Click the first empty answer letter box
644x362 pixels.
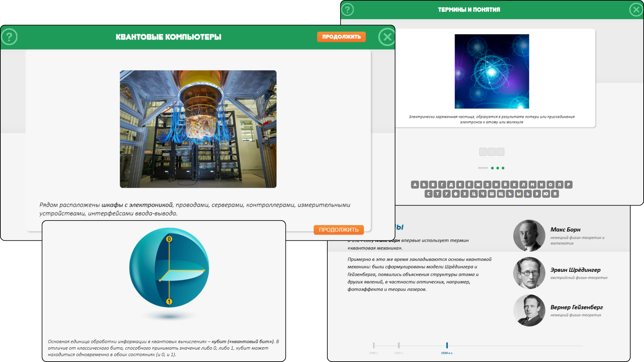click(x=483, y=152)
